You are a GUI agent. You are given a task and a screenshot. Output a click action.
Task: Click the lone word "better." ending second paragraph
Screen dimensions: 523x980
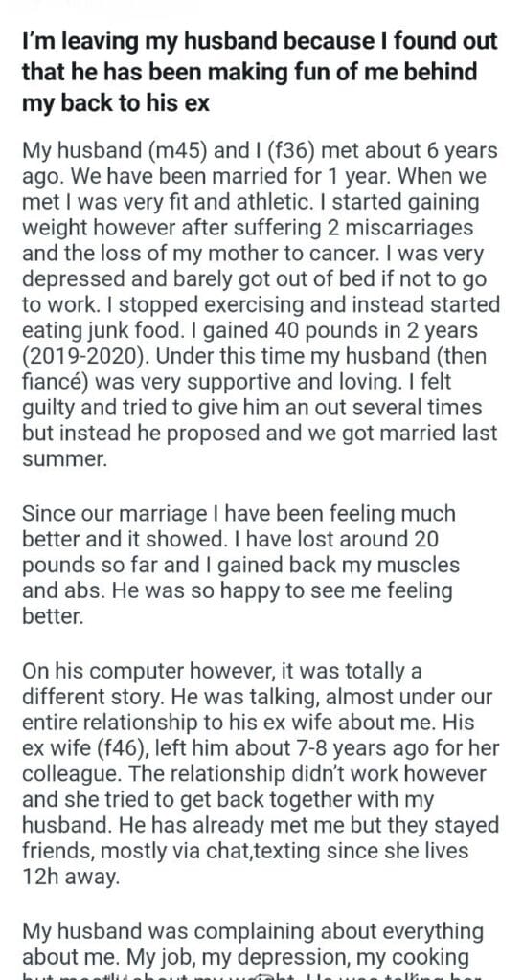[54, 617]
